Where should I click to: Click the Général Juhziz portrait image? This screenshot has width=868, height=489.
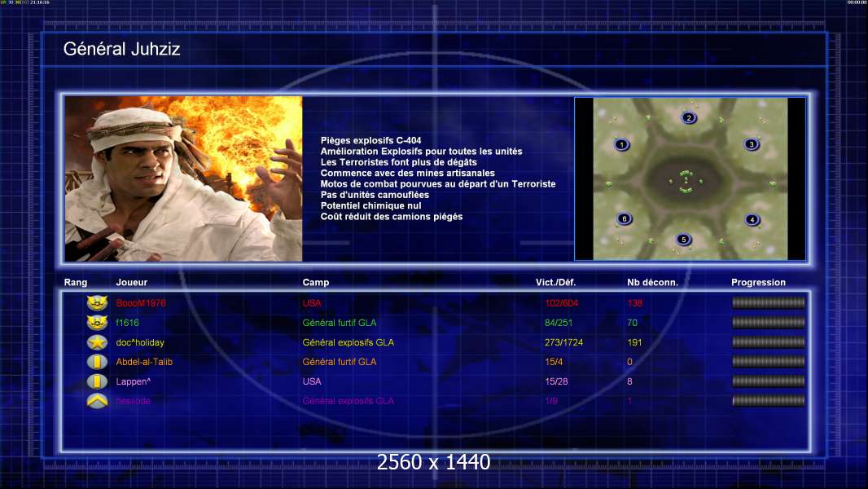click(x=183, y=178)
